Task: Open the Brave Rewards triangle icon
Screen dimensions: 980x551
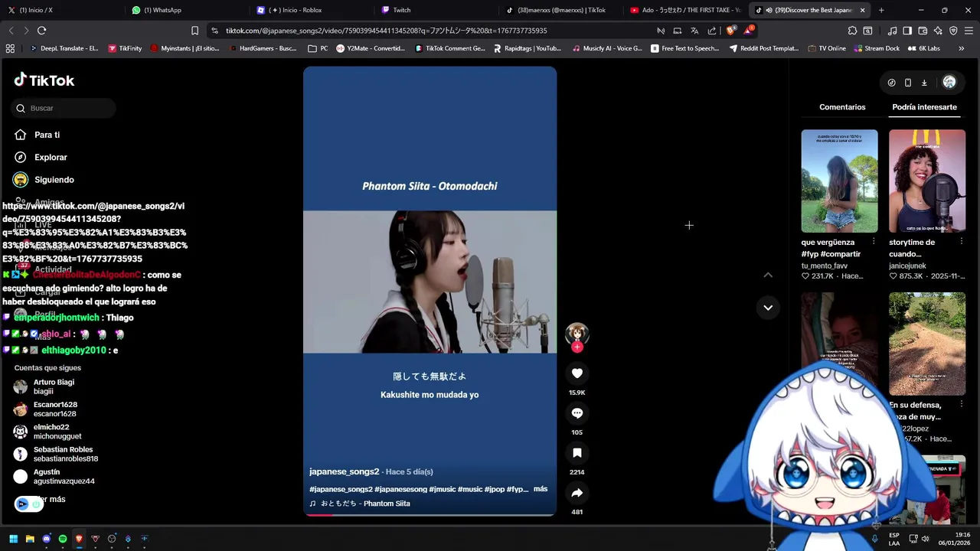Action: (x=749, y=31)
